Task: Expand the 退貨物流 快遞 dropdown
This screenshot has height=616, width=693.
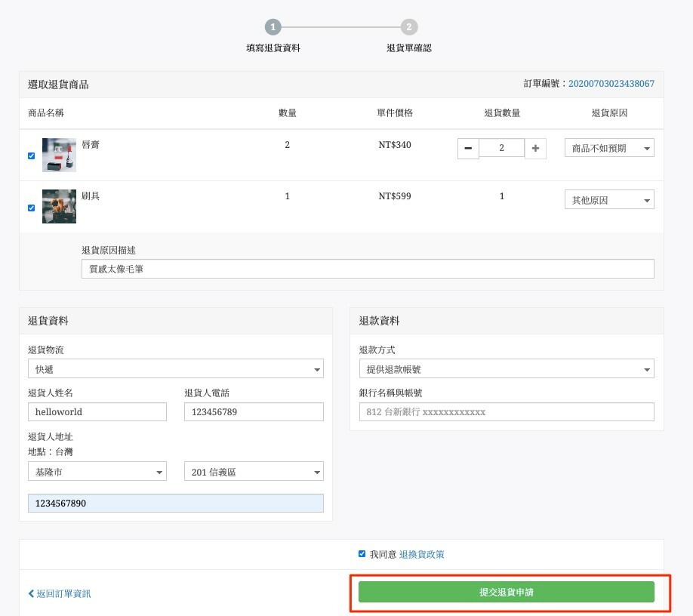Action: (175, 369)
